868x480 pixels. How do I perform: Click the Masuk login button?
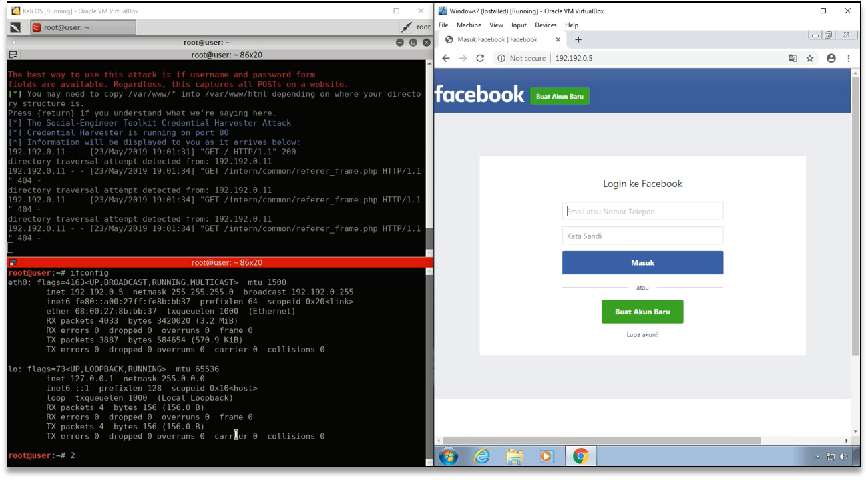[642, 262]
